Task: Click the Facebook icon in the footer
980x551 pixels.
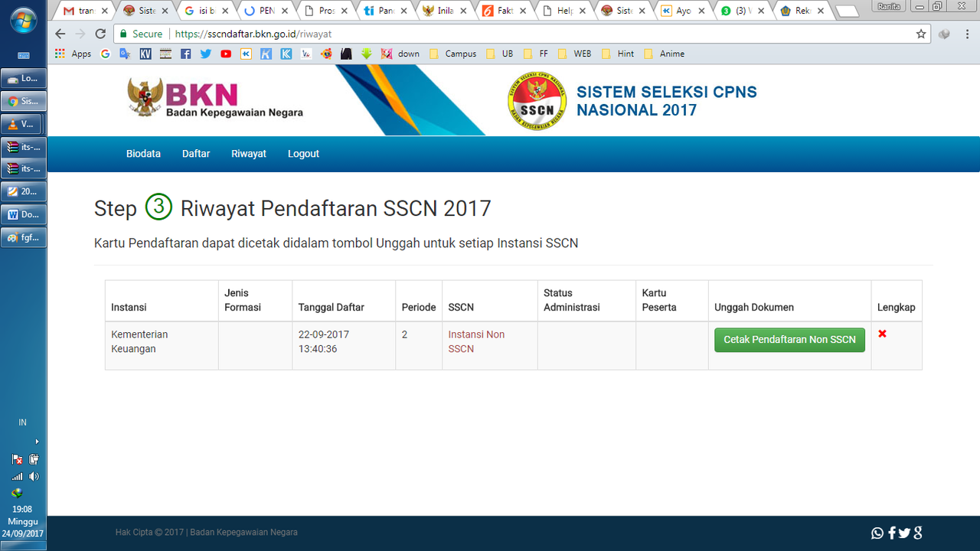Action: point(892,533)
